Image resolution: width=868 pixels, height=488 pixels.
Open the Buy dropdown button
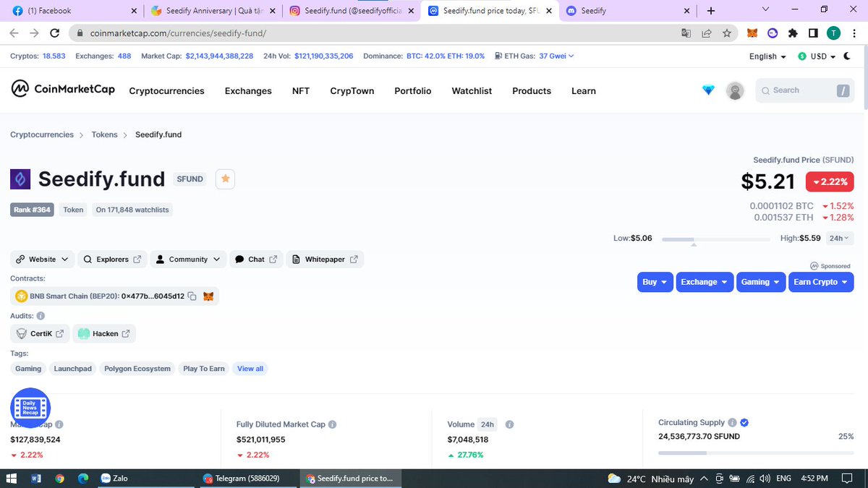(x=655, y=282)
